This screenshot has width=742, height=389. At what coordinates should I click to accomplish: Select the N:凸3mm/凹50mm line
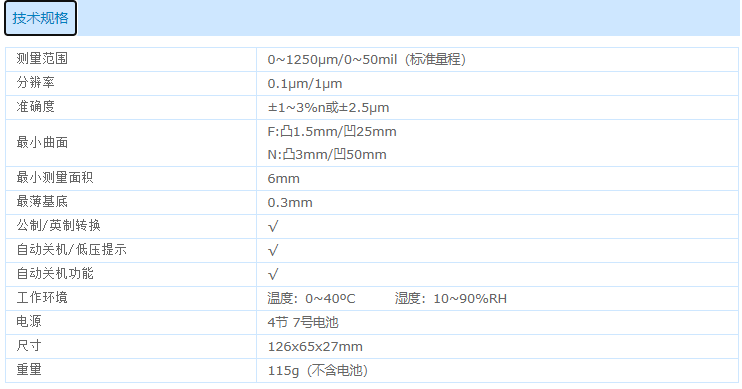click(327, 155)
